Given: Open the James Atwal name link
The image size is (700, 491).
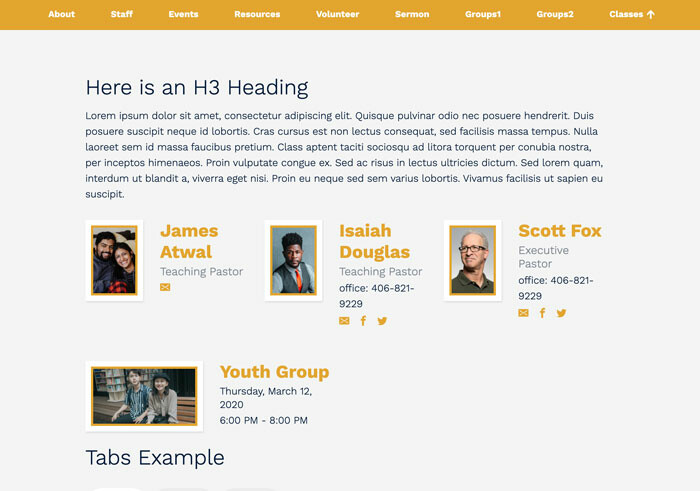Looking at the screenshot, I should (x=188, y=241).
